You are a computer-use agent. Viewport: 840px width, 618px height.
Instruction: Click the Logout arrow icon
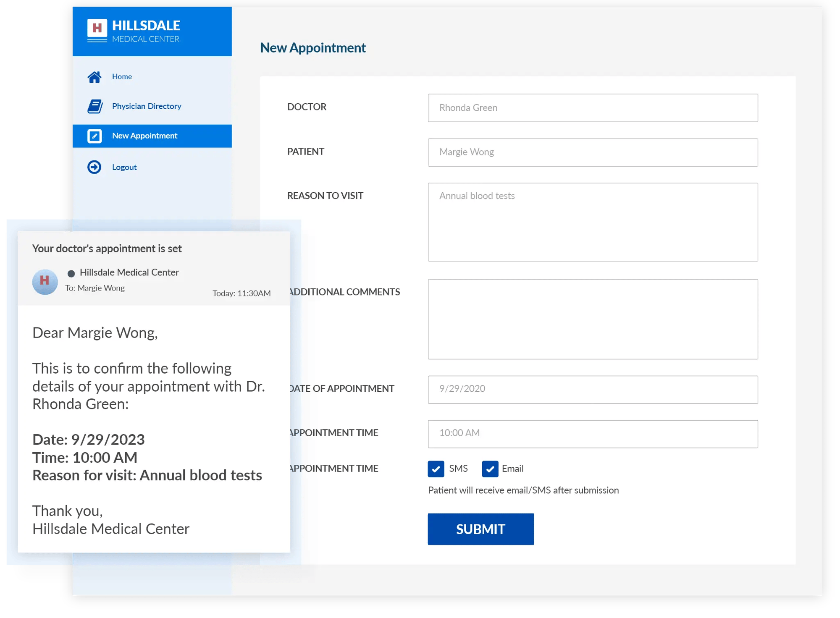94,167
